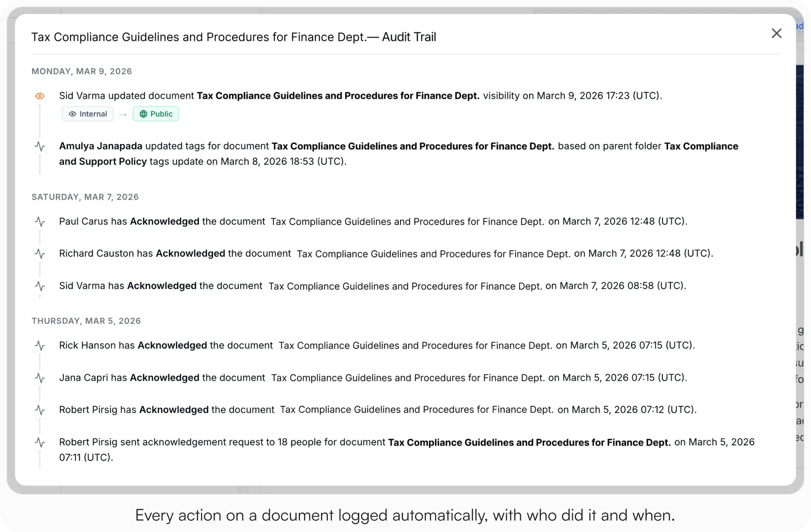Click the green Public visibility badge
The height and width of the screenshot is (532, 811).
pyautogui.click(x=156, y=114)
